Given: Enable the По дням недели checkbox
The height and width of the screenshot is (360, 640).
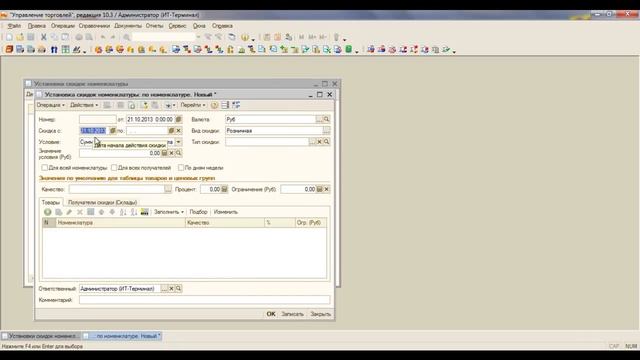Looking at the screenshot, I should click(x=181, y=168).
